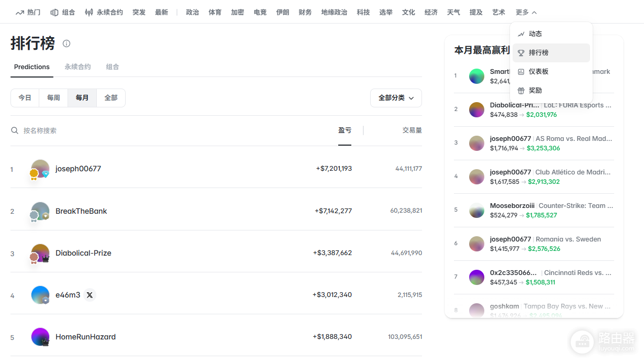Sort leaderboard by 盈亏 column
The width and height of the screenshot is (644, 363).
pos(345,130)
